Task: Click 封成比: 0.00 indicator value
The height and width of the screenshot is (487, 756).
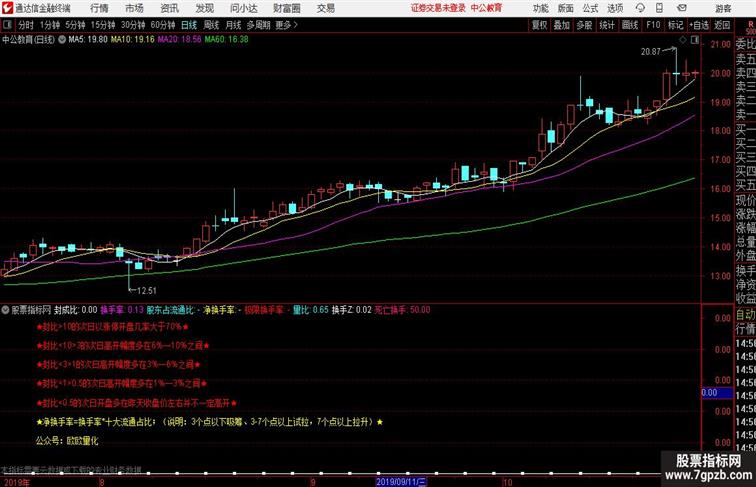Action: [76, 310]
